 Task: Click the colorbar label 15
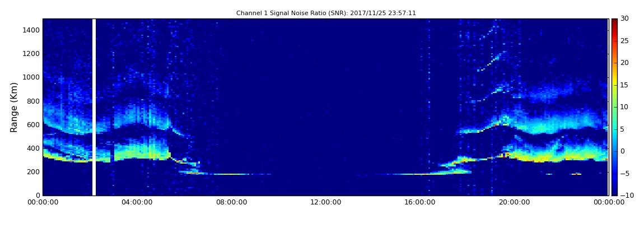click(x=625, y=85)
